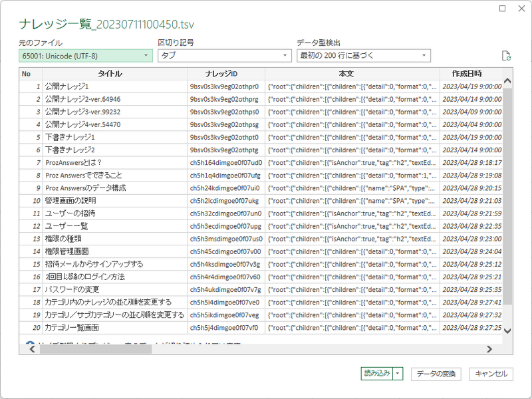Image resolution: width=532 pixels, height=399 pixels.
Task: Select cell 権限の種類
Action: 115,239
